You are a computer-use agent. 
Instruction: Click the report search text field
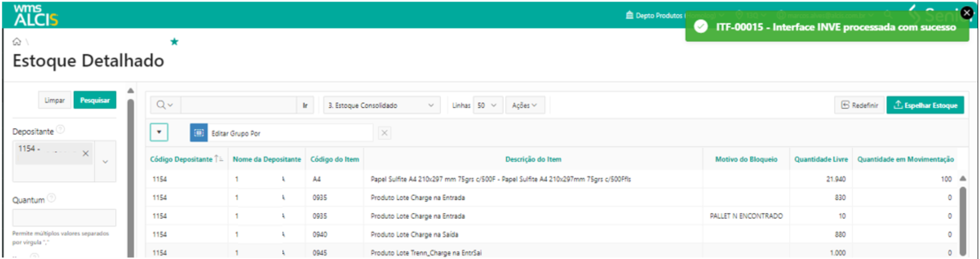tap(238, 105)
